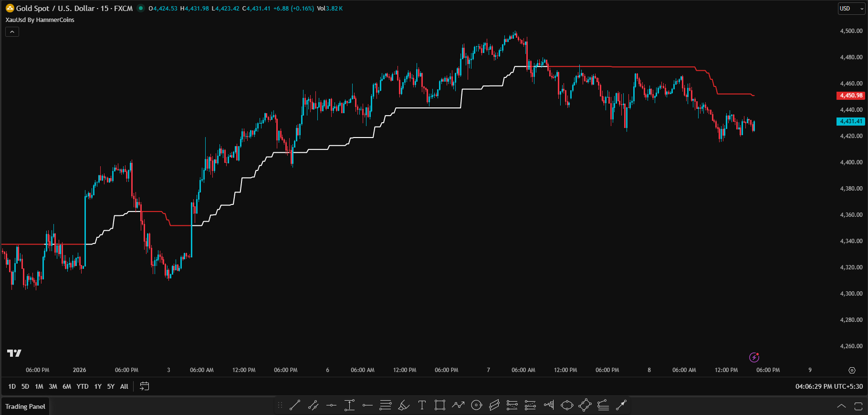868x415 pixels.
Task: Select the Parallel Channel tool
Action: point(313,405)
